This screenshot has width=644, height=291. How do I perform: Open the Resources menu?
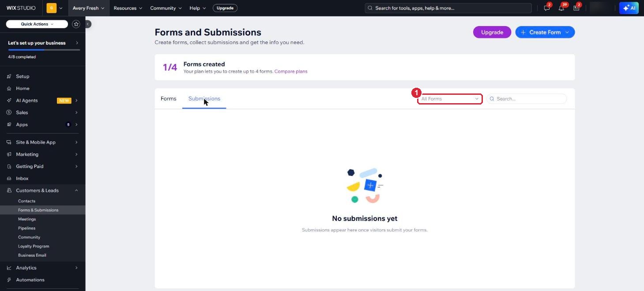pos(128,8)
